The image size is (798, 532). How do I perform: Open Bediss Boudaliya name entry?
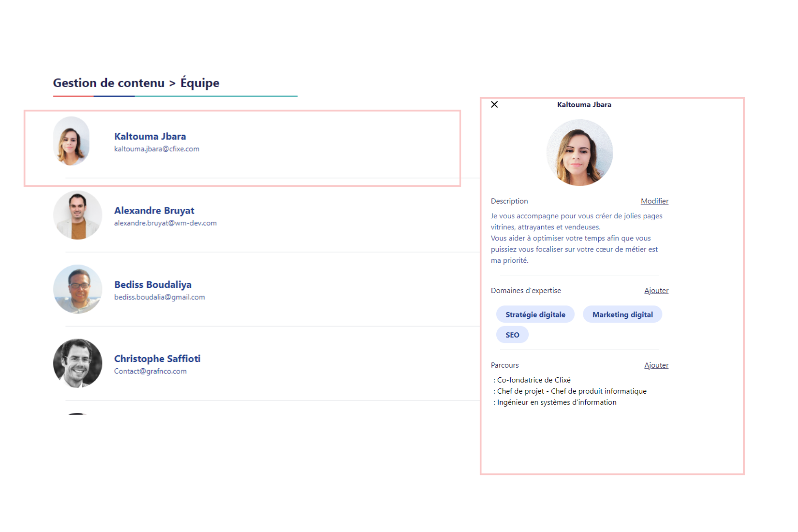point(153,285)
